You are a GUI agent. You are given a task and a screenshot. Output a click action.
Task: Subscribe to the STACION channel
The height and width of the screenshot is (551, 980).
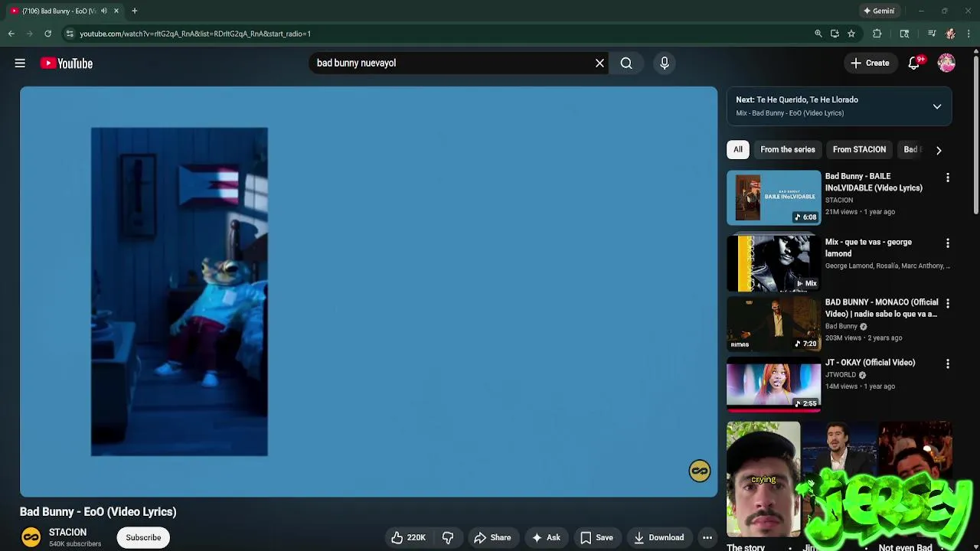[143, 537]
